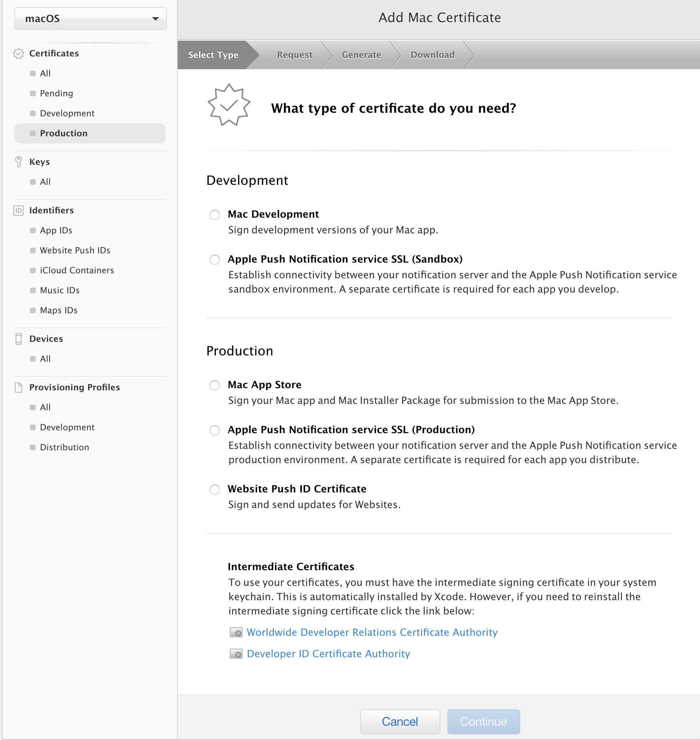The width and height of the screenshot is (700, 740).
Task: Select Apple Push Notification SSL (Sandbox) option
Action: point(214,259)
